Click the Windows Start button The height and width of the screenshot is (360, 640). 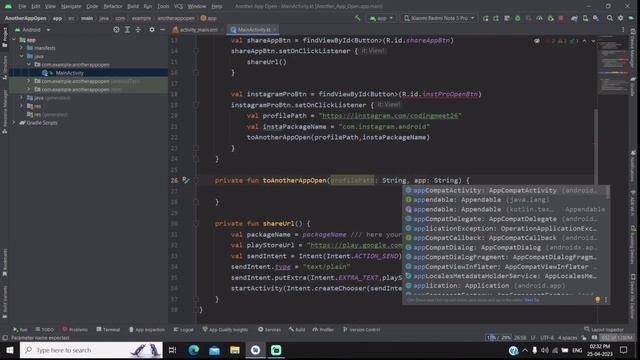click(x=9, y=350)
